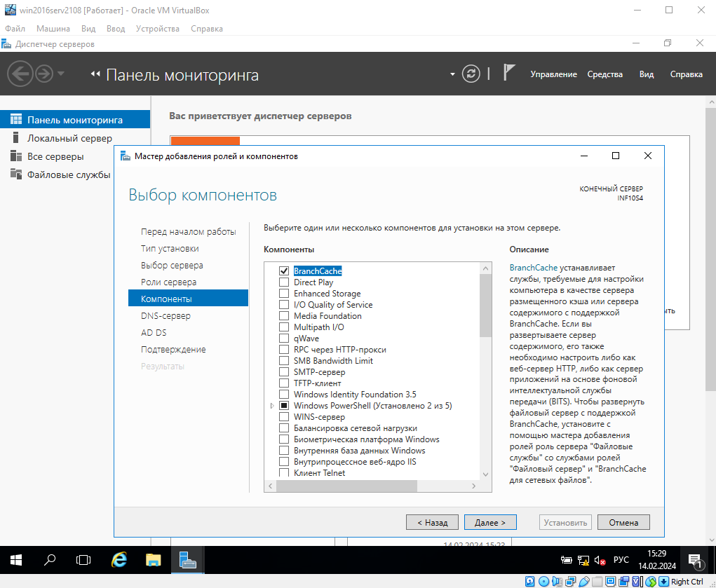Click the Server Manager forward arrow icon
716x588 pixels.
pos(44,74)
